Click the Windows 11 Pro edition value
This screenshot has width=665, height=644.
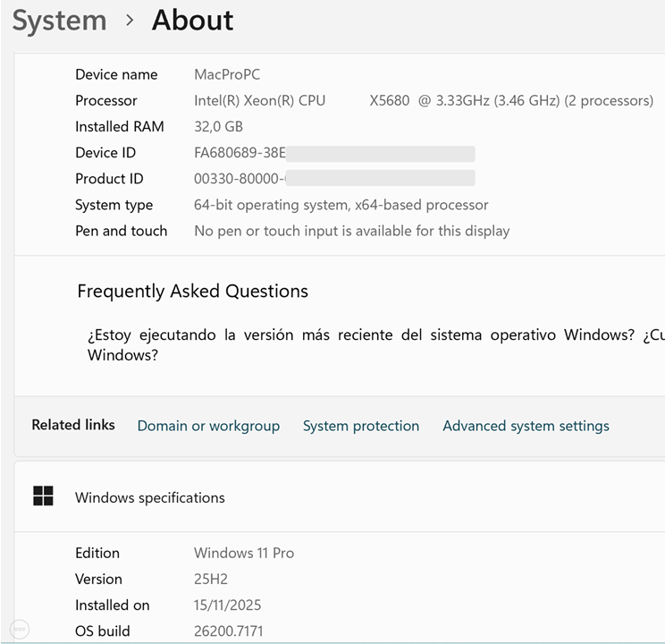[x=243, y=553]
